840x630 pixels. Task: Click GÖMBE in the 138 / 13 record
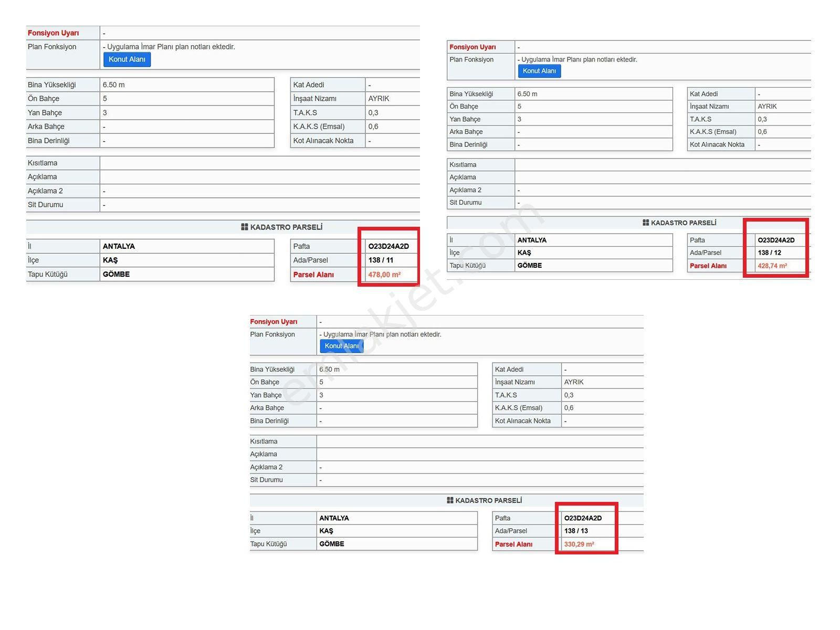pyautogui.click(x=332, y=543)
